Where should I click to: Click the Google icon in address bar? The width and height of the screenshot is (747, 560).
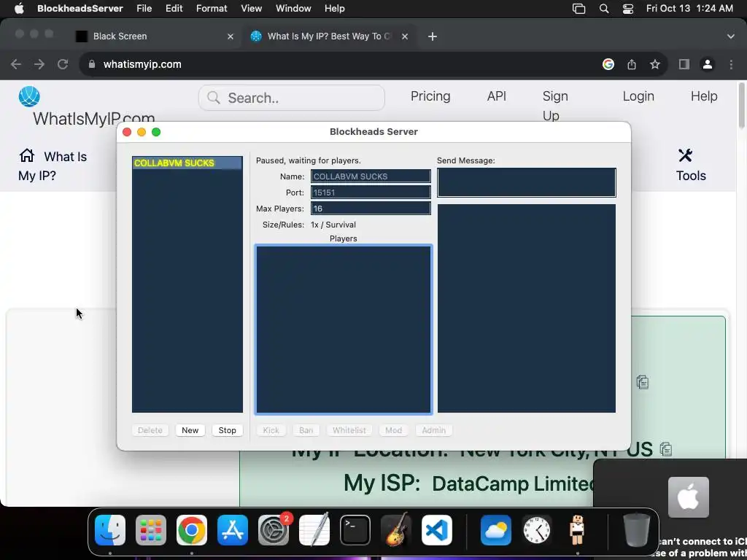tap(608, 64)
